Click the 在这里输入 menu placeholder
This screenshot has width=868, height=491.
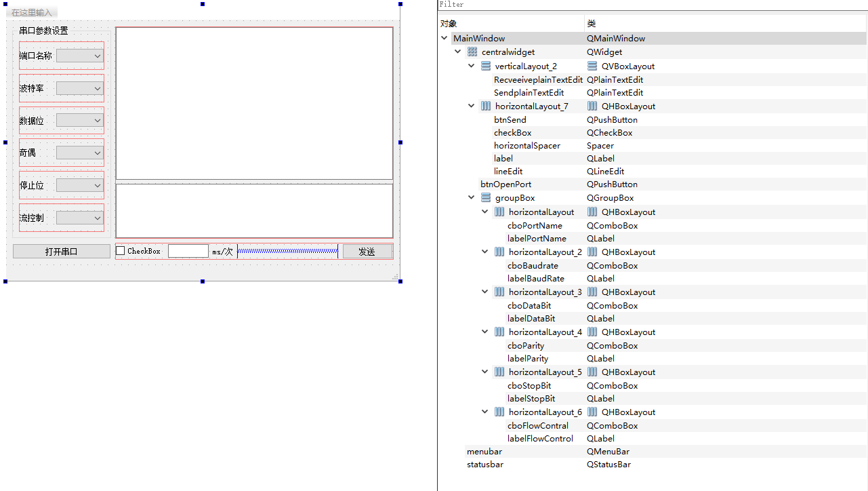pos(32,13)
